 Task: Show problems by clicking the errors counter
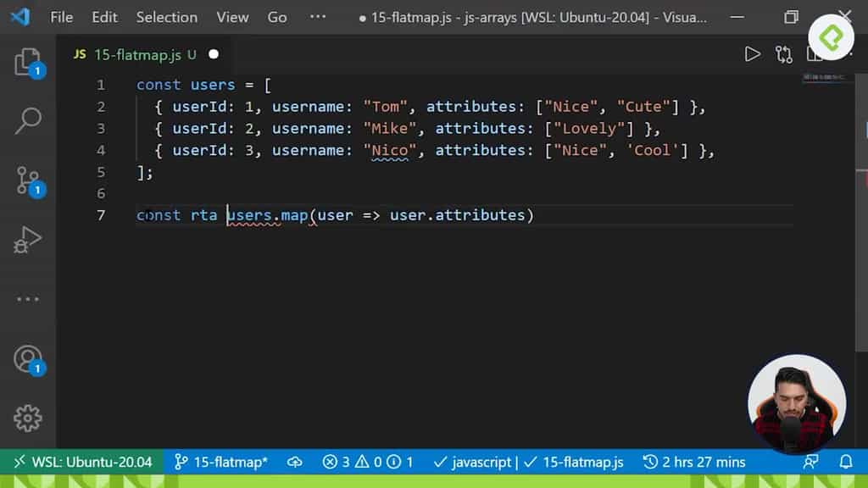click(368, 462)
